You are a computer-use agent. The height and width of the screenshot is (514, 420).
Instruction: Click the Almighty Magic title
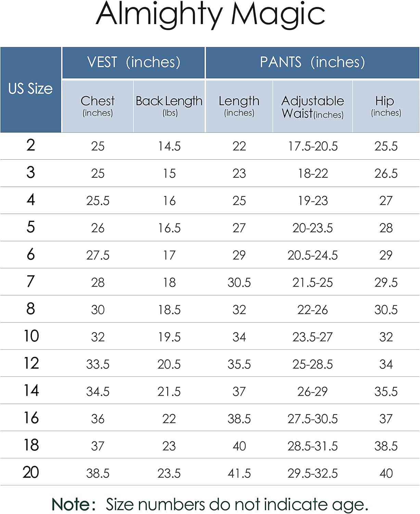point(210,14)
